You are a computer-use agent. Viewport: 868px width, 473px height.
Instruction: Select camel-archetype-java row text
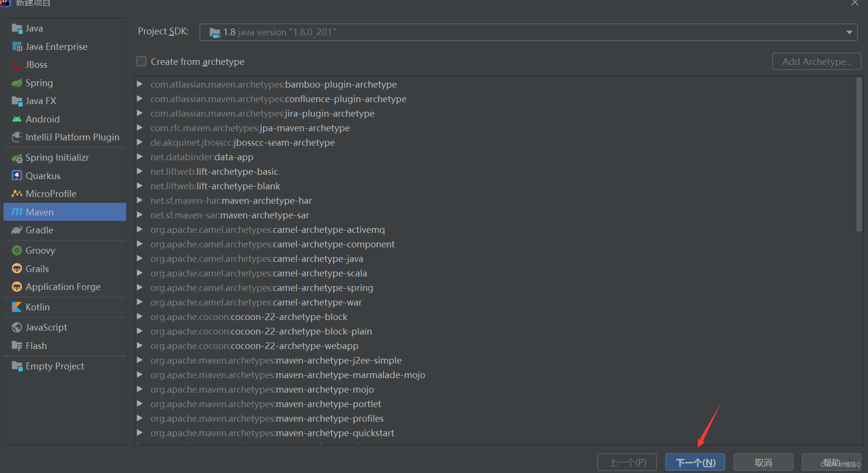[257, 259]
